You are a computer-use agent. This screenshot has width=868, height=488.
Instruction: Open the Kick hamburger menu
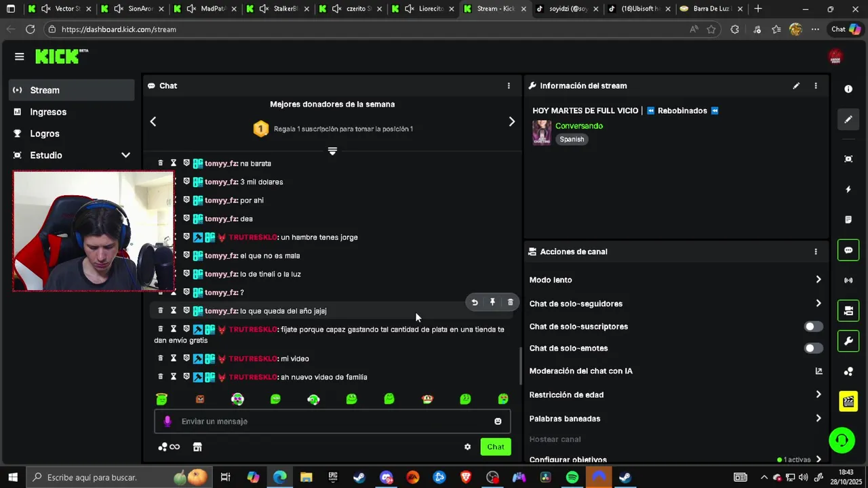click(x=19, y=56)
